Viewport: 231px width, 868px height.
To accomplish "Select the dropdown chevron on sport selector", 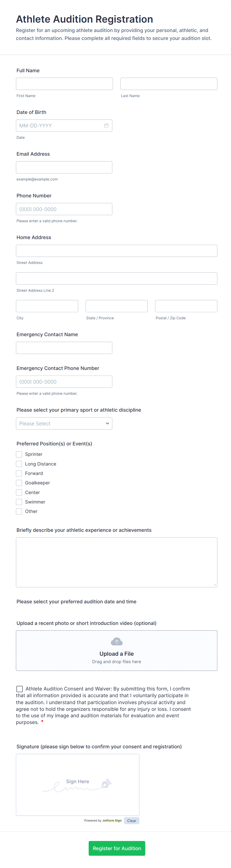I will click(x=107, y=423).
